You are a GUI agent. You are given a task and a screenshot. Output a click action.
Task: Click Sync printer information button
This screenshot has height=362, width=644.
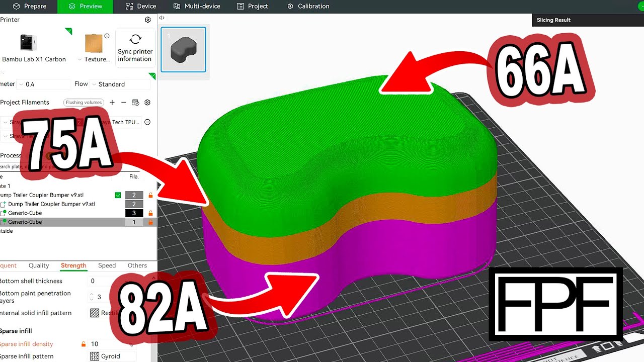click(135, 47)
